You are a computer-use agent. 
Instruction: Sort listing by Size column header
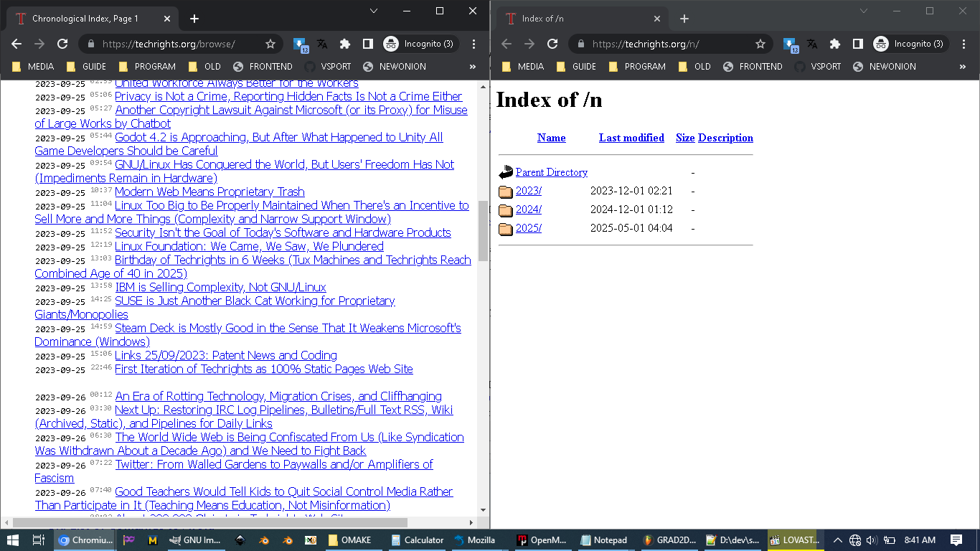685,138
